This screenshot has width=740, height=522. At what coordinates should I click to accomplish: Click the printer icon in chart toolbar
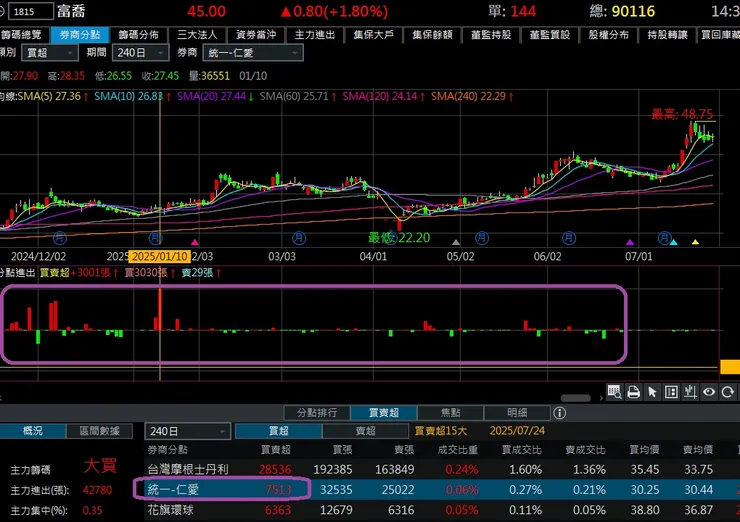[633, 392]
